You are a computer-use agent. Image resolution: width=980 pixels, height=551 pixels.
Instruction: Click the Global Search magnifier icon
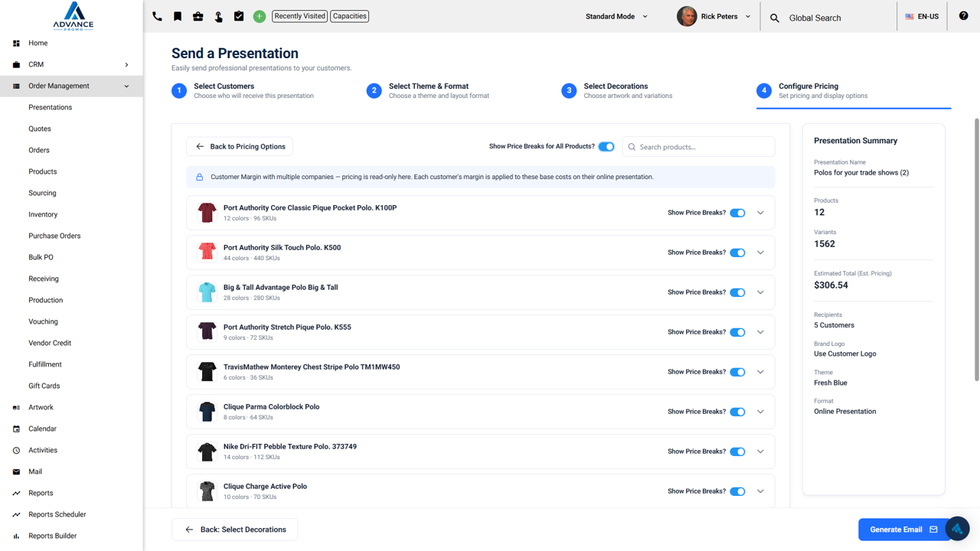[x=775, y=18]
